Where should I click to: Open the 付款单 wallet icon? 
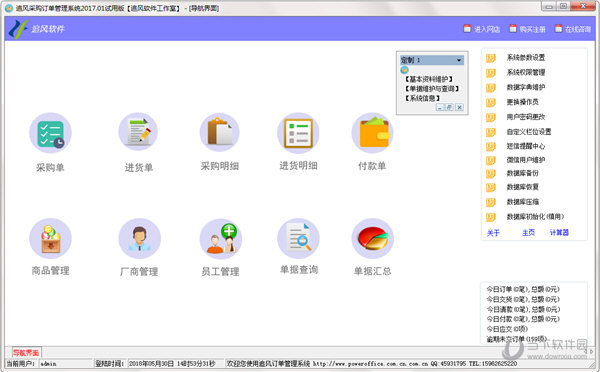point(372,133)
